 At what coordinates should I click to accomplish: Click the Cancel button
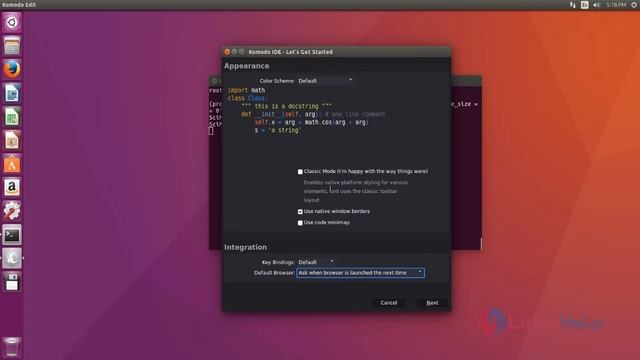pyautogui.click(x=389, y=303)
